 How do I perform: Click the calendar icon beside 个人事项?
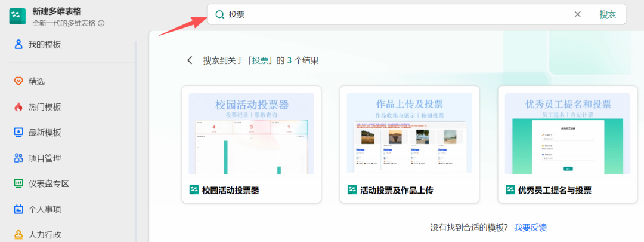[x=18, y=209]
